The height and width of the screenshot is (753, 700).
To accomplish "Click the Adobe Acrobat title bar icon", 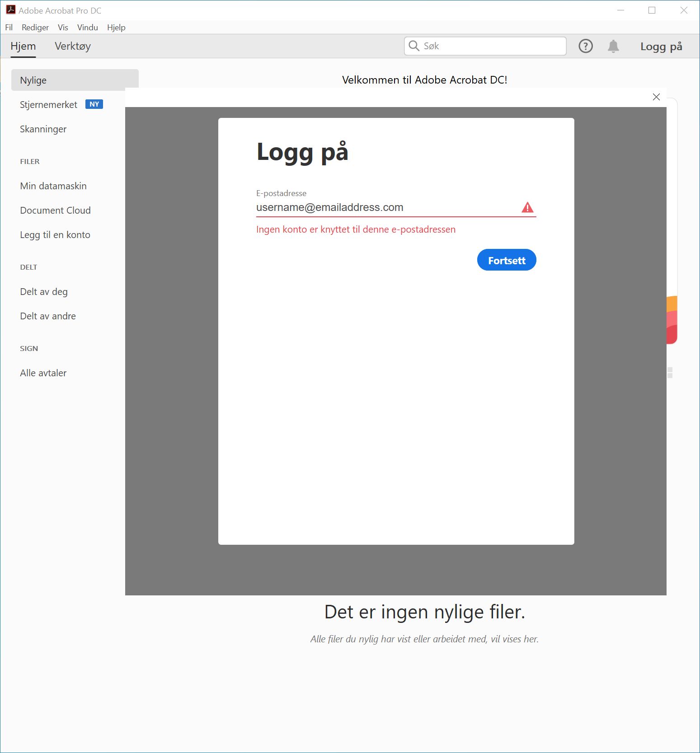I will (10, 10).
